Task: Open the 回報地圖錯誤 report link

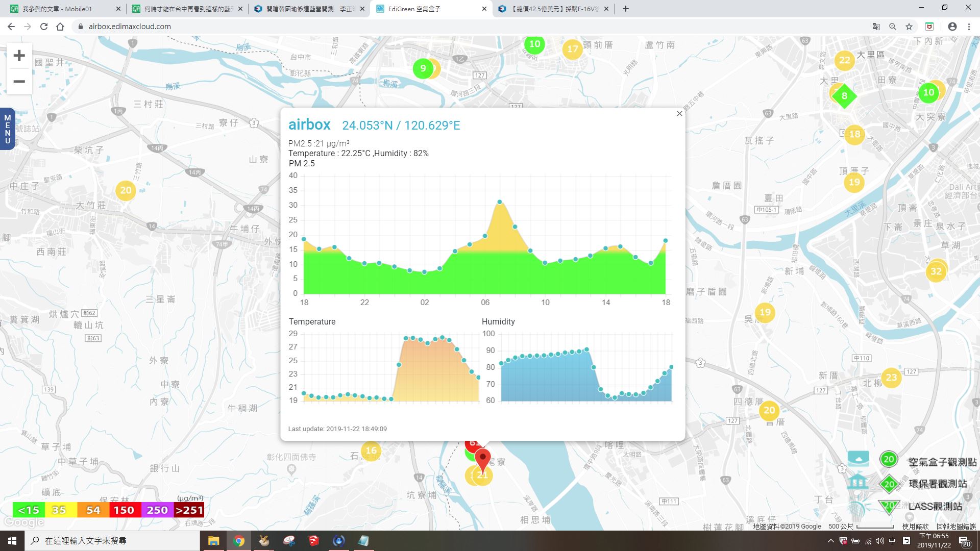Action: pyautogui.click(x=956, y=527)
